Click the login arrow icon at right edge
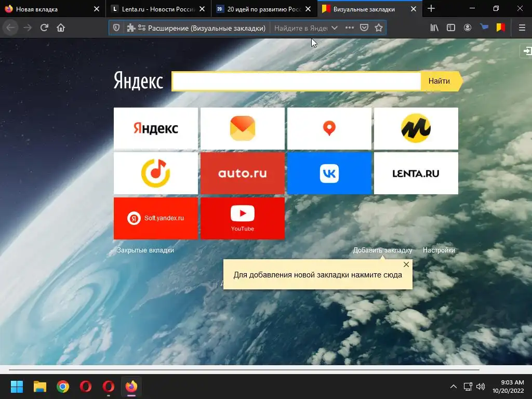The image size is (532, 399). pyautogui.click(x=527, y=51)
